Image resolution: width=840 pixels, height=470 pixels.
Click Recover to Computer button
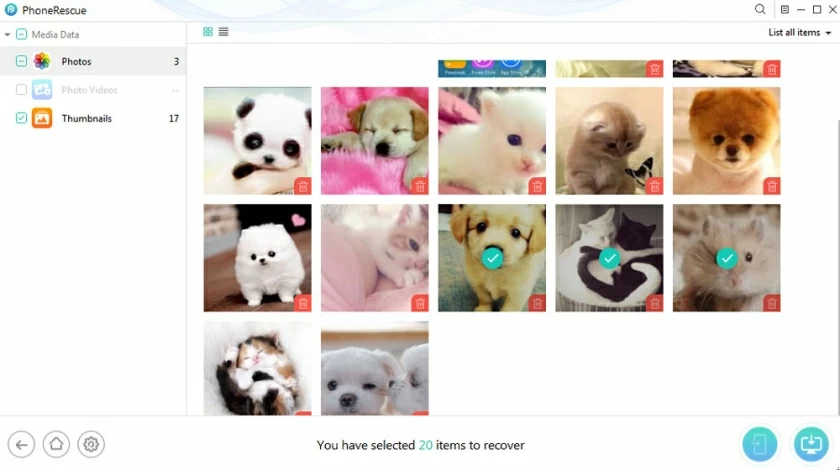coord(811,444)
